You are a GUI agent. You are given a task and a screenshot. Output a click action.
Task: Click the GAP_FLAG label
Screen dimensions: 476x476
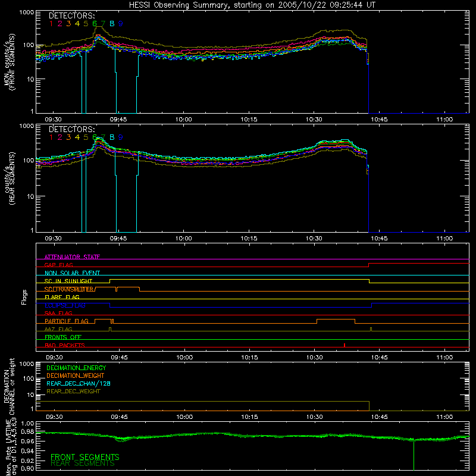click(58, 265)
